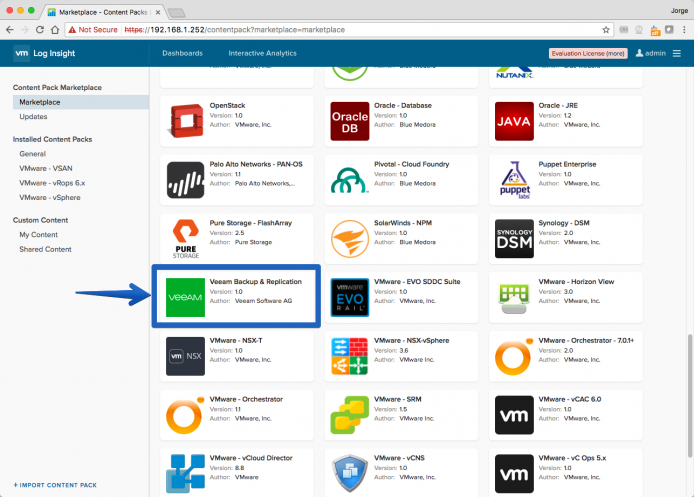The height and width of the screenshot is (497, 694).
Task: Select VMware - vSphere content pack
Action: pos(50,198)
